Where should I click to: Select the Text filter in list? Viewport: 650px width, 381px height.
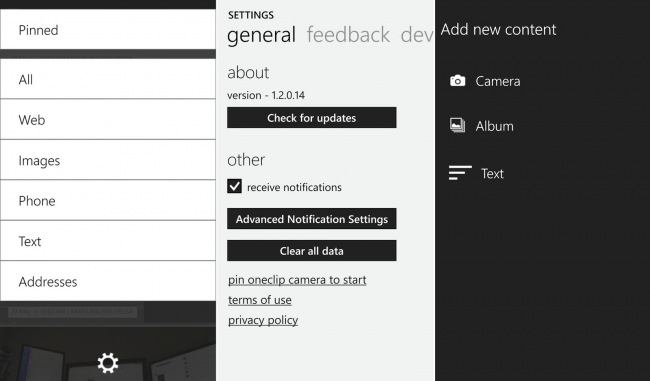click(108, 241)
